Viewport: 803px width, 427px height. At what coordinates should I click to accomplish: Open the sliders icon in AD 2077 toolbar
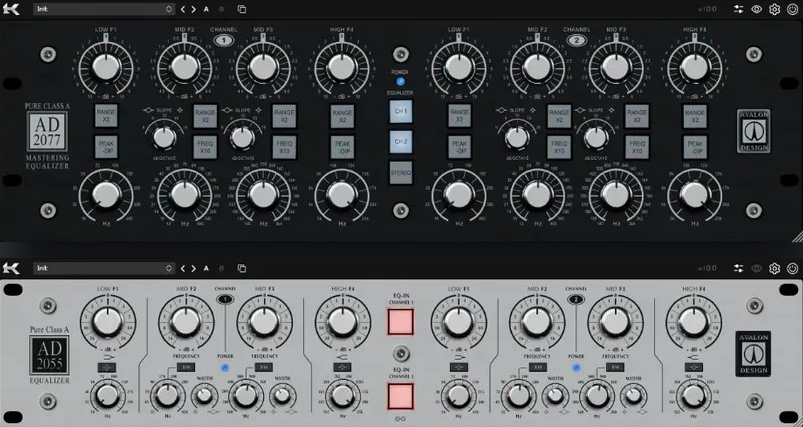click(x=738, y=9)
